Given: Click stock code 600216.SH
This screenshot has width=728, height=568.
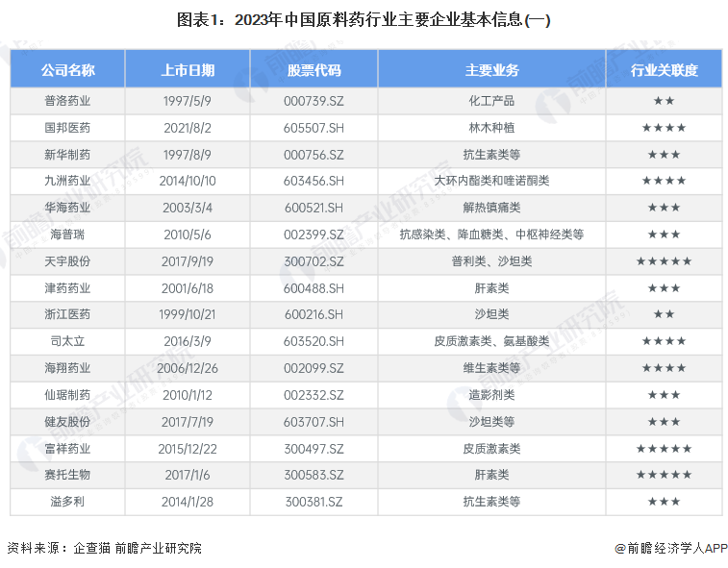Looking at the screenshot, I should tap(314, 314).
